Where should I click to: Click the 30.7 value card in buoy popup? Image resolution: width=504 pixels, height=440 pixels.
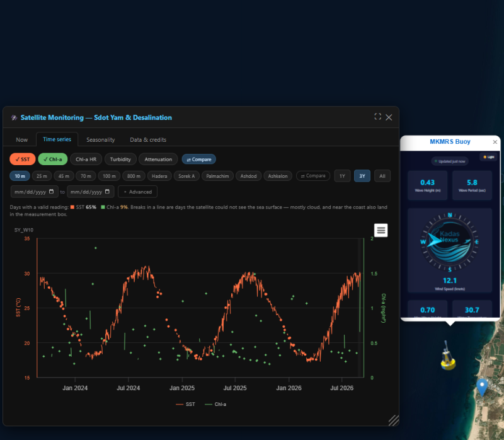point(472,309)
